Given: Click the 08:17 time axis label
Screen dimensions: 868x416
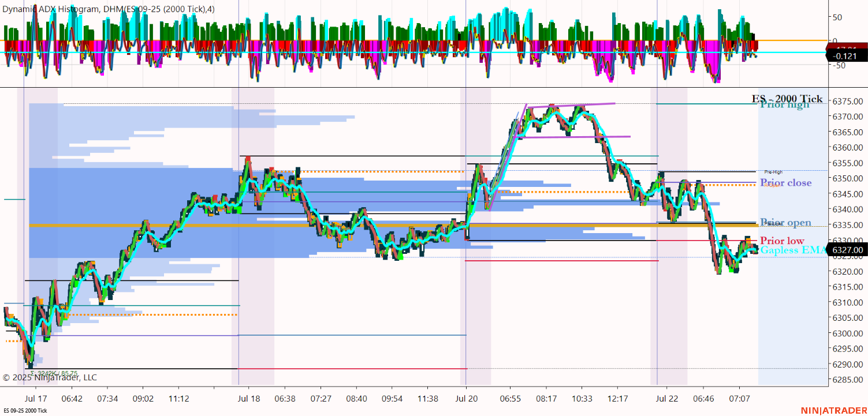Looking at the screenshot, I should (x=546, y=399).
